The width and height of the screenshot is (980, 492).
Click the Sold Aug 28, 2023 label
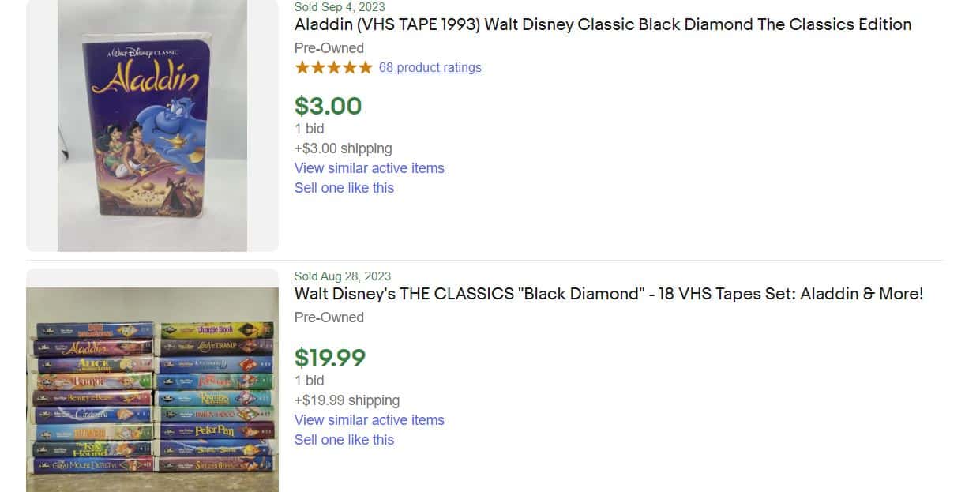343,276
